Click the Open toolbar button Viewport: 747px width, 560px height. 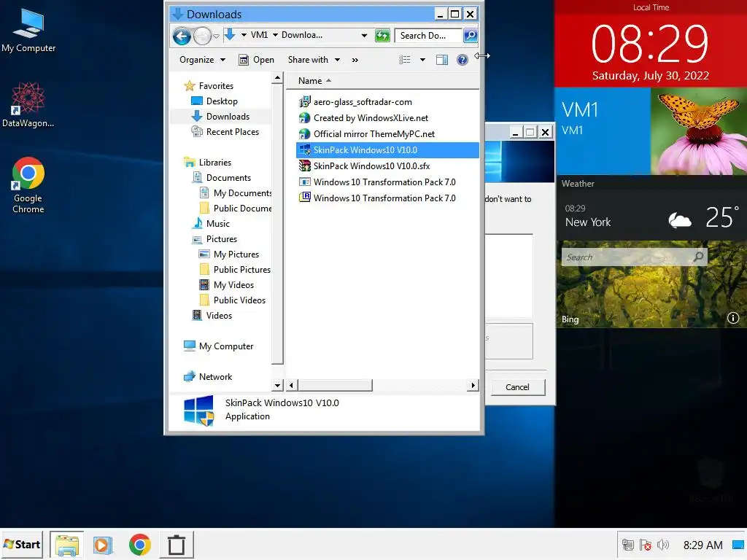click(256, 60)
